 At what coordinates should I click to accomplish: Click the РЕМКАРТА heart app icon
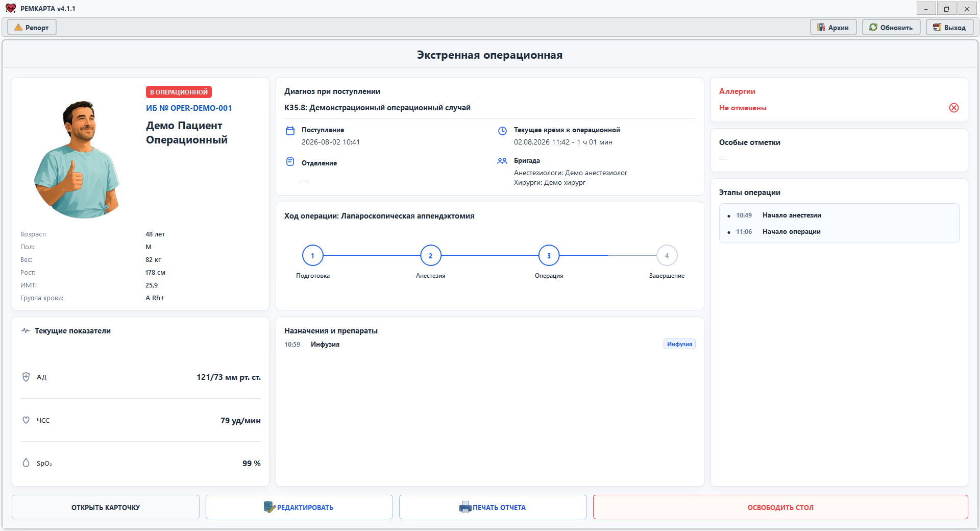click(x=11, y=9)
